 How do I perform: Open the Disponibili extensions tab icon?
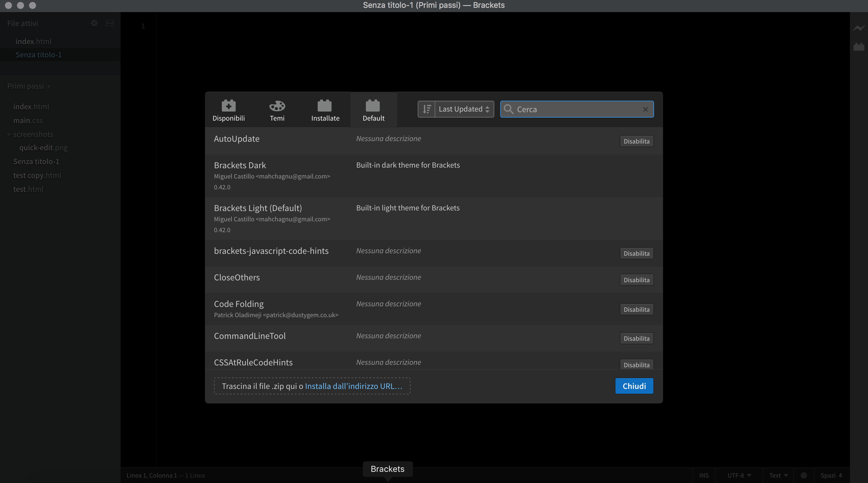[x=228, y=106]
